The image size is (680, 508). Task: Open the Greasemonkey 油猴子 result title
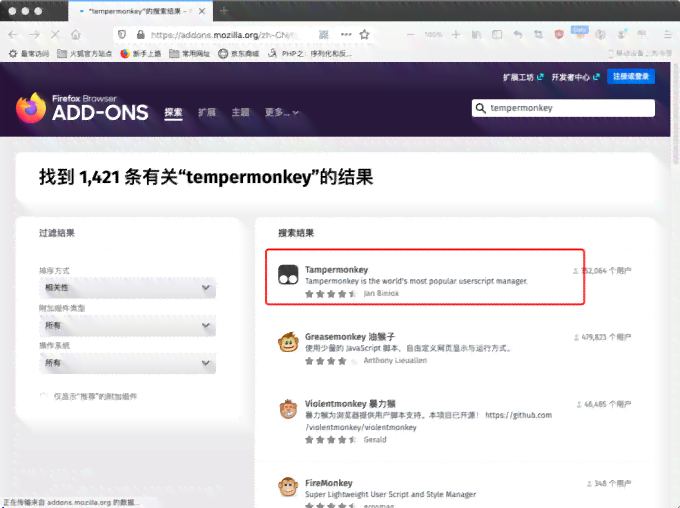[350, 337]
